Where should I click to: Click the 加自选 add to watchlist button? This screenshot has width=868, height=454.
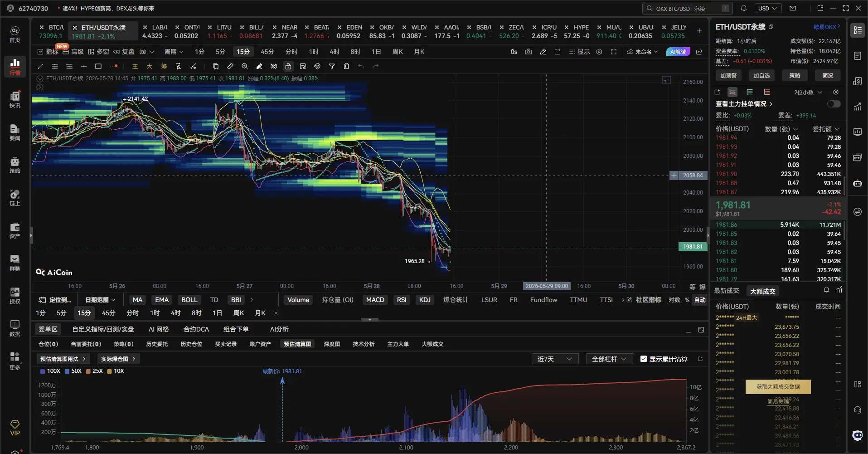(761, 76)
